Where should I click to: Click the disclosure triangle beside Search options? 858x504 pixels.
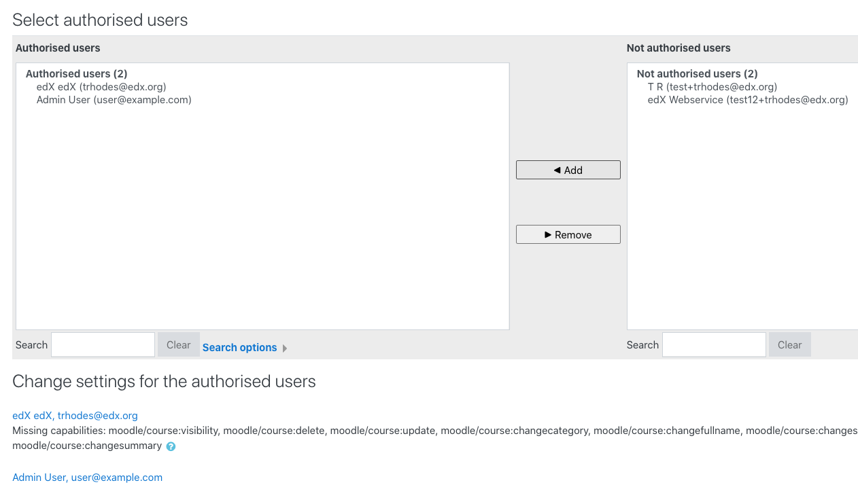coord(284,348)
